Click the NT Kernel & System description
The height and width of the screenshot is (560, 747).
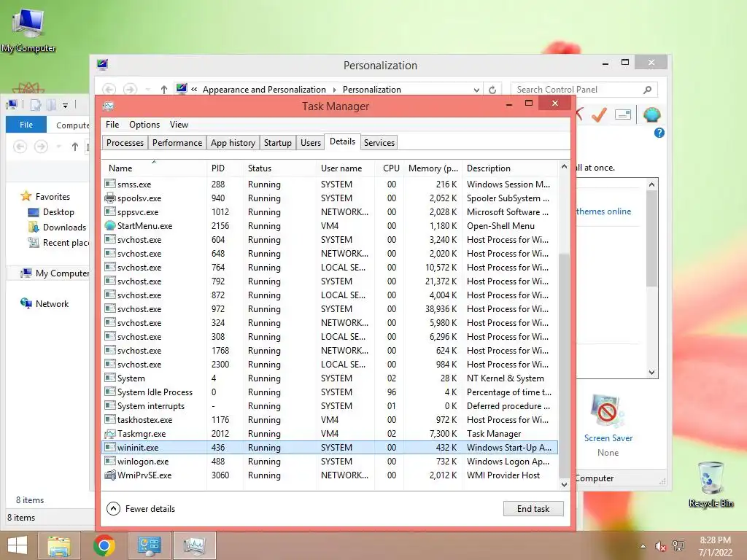click(505, 378)
